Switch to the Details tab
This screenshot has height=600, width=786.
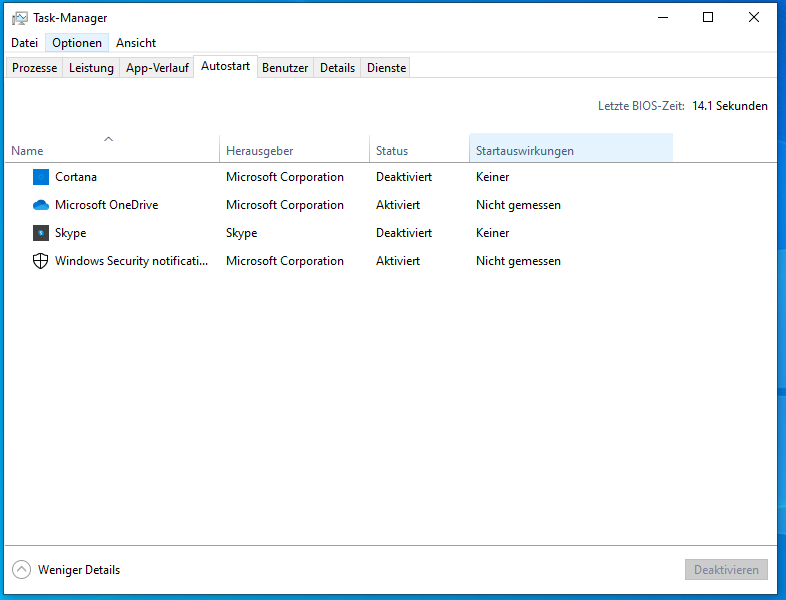click(x=337, y=68)
